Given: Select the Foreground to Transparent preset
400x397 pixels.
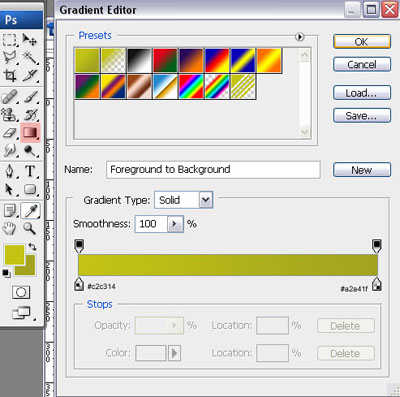Looking at the screenshot, I should click(x=113, y=60).
